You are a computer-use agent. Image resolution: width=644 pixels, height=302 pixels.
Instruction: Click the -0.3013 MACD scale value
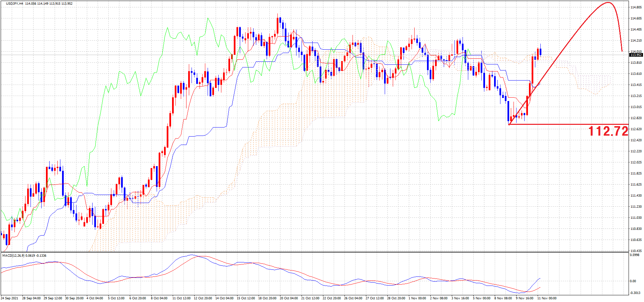point(635,293)
